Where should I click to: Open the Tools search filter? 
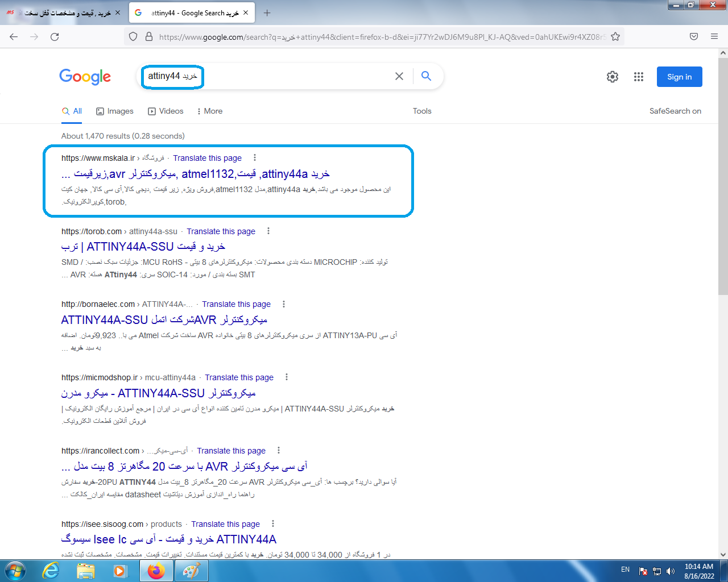(422, 111)
